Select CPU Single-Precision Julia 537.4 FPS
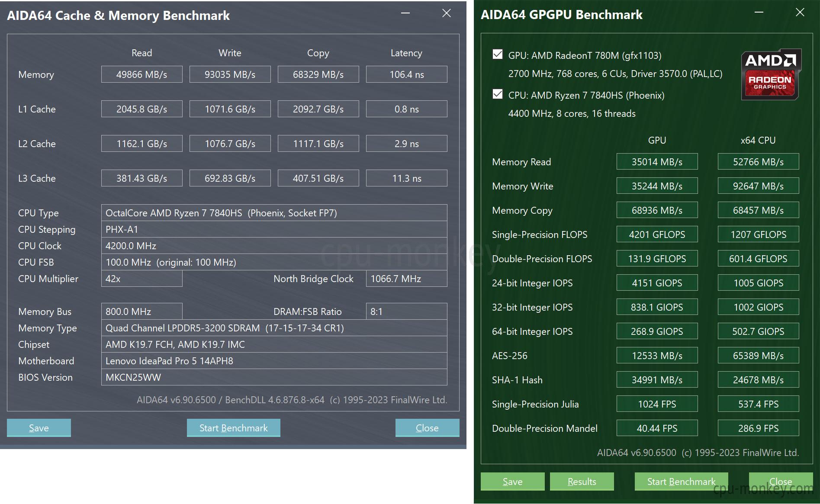This screenshot has width=820, height=504. pyautogui.click(x=759, y=404)
